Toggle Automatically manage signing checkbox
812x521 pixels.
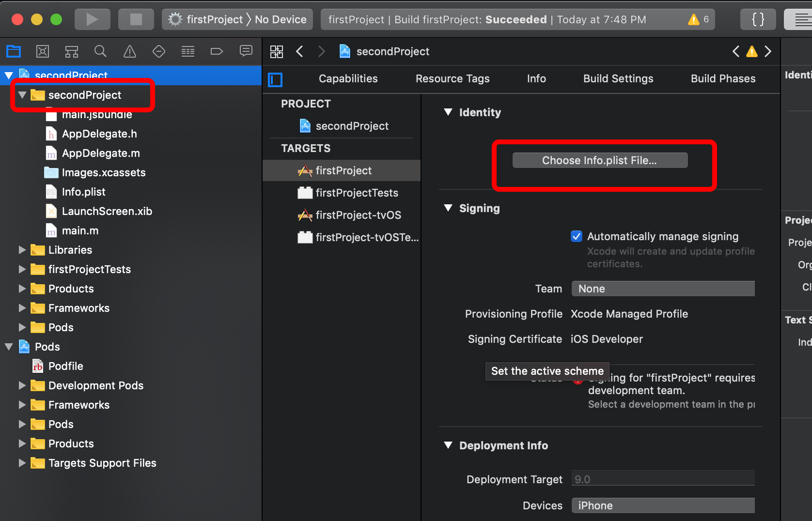(x=577, y=236)
